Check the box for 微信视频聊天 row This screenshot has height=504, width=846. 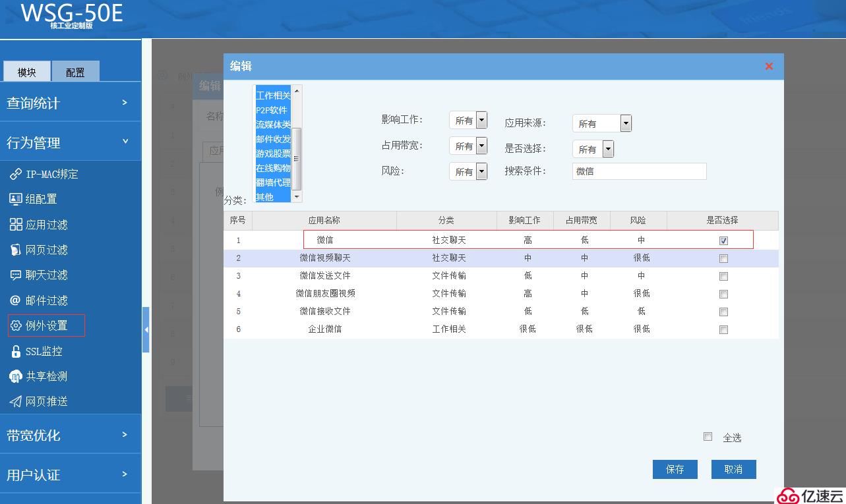tap(723, 258)
